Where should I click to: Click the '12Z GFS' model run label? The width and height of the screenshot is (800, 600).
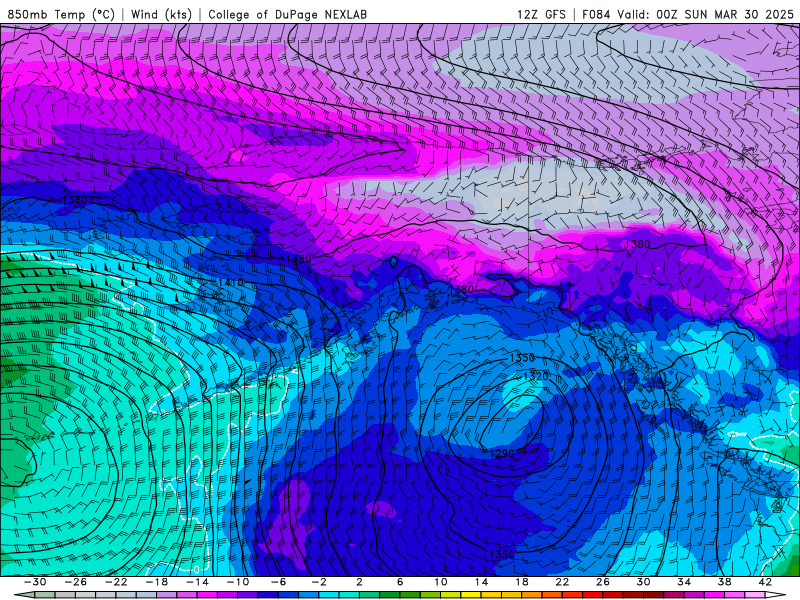click(541, 14)
